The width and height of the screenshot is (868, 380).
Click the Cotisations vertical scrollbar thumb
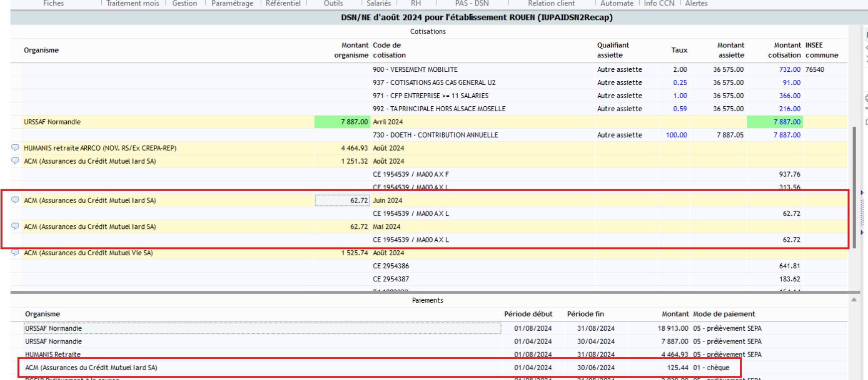pyautogui.click(x=854, y=187)
